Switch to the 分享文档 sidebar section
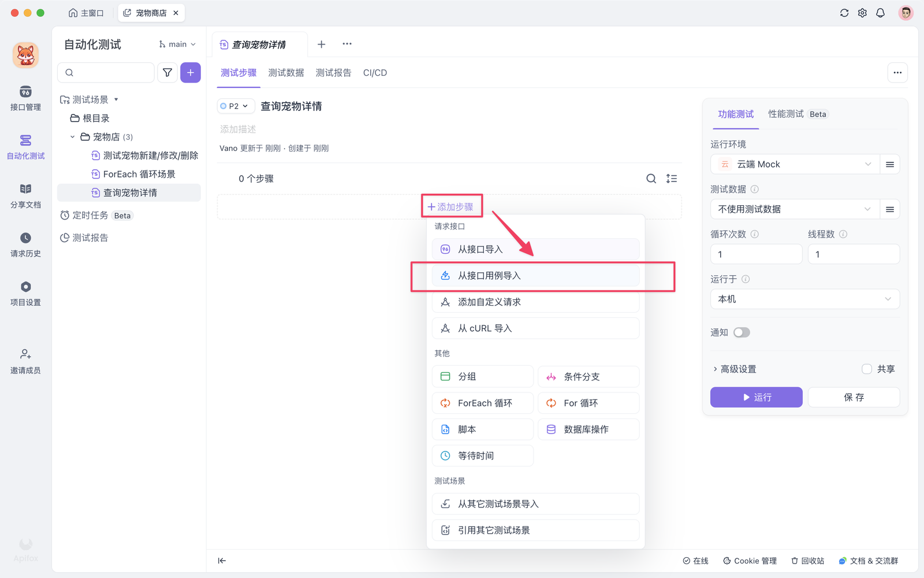924x578 pixels. [x=25, y=195]
